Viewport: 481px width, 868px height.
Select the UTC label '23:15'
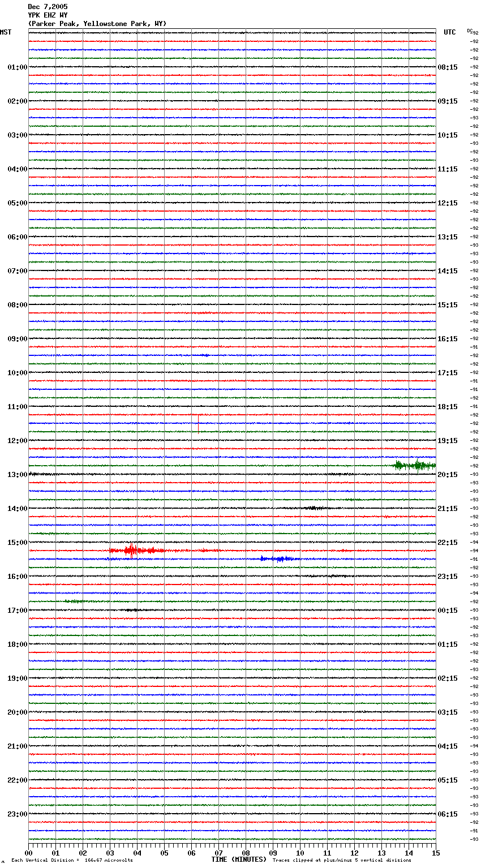448,577
